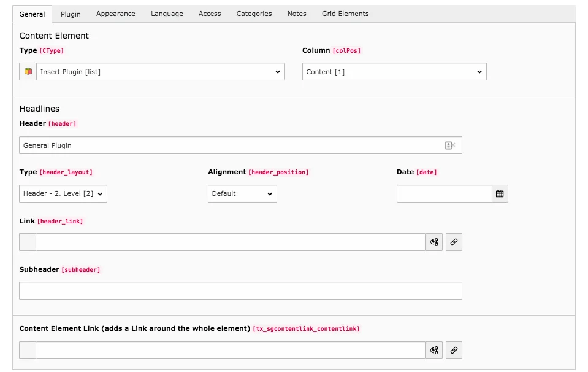Open the Categories tab
588x372 pixels.
click(254, 13)
